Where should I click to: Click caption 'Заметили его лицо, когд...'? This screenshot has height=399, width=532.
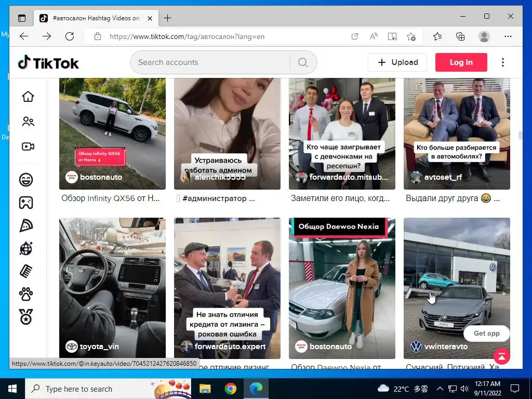[340, 198]
